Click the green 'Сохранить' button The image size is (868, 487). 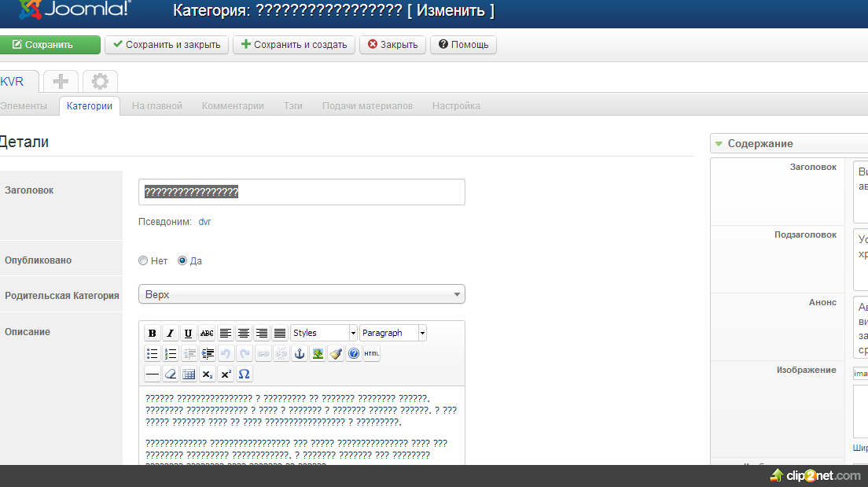50,45
